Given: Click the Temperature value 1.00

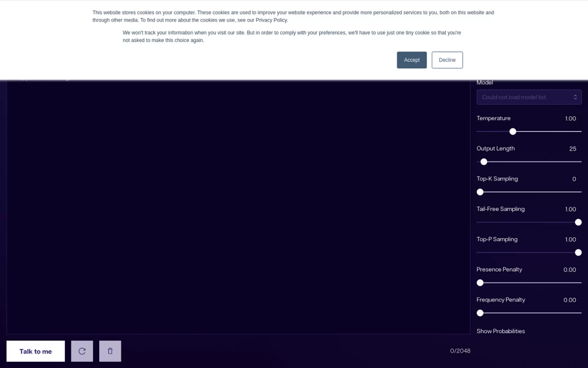Looking at the screenshot, I should tap(570, 118).
